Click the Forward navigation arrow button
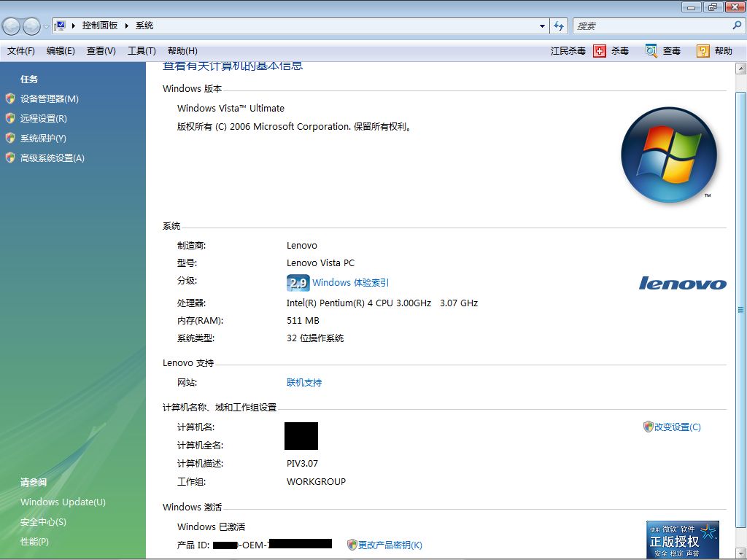The image size is (747, 560). pyautogui.click(x=31, y=26)
